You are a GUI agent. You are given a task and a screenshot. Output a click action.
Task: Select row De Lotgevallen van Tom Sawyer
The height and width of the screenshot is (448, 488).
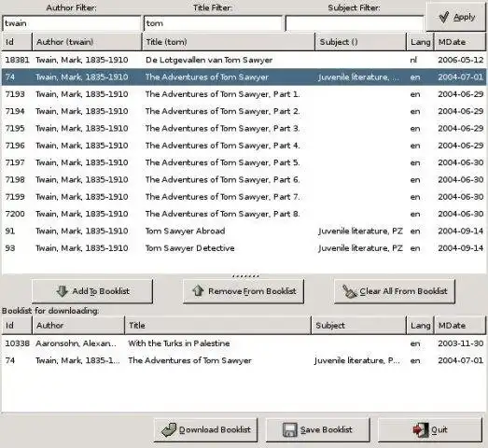click(x=244, y=60)
